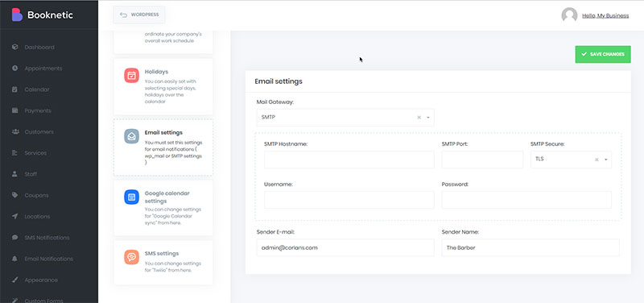Clear the SMTP mail gateway selection
The width and height of the screenshot is (644, 303).
(x=419, y=118)
